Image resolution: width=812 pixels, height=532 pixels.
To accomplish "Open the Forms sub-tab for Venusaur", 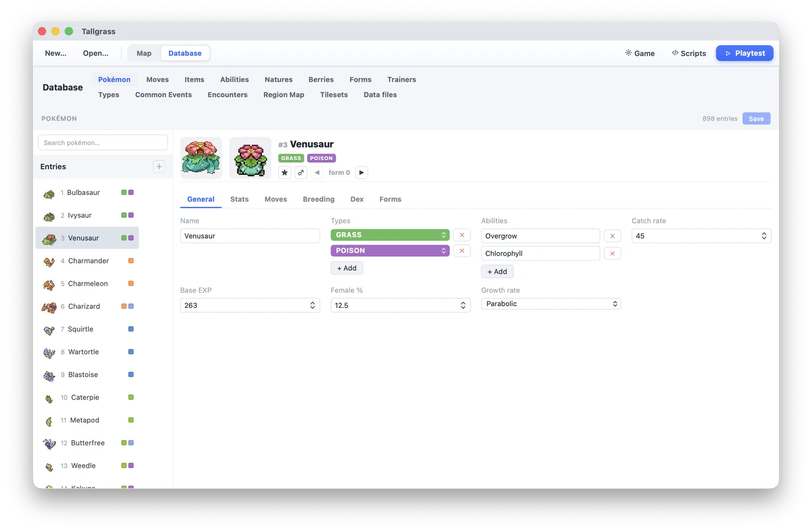I will (390, 199).
